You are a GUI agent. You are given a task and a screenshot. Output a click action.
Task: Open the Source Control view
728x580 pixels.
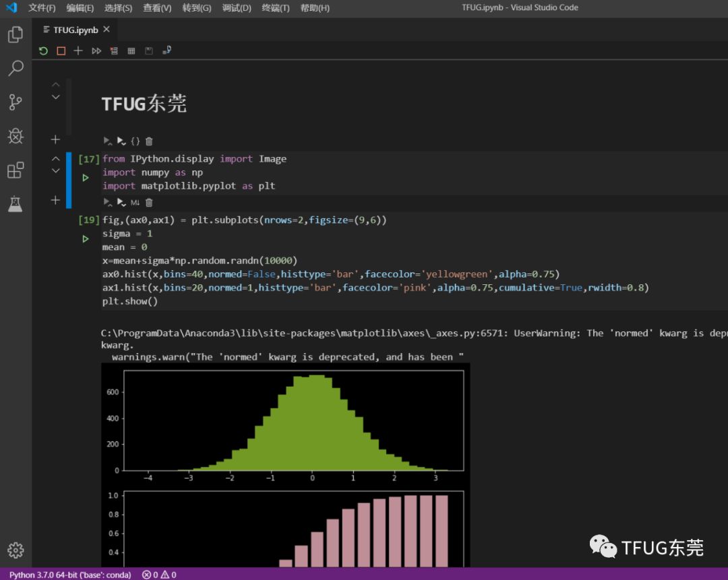(16, 102)
